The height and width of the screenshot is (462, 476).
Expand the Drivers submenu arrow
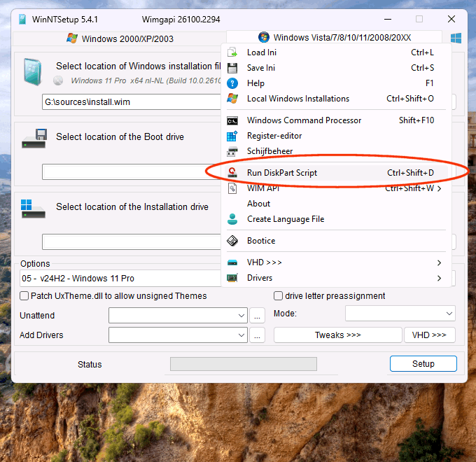(440, 278)
